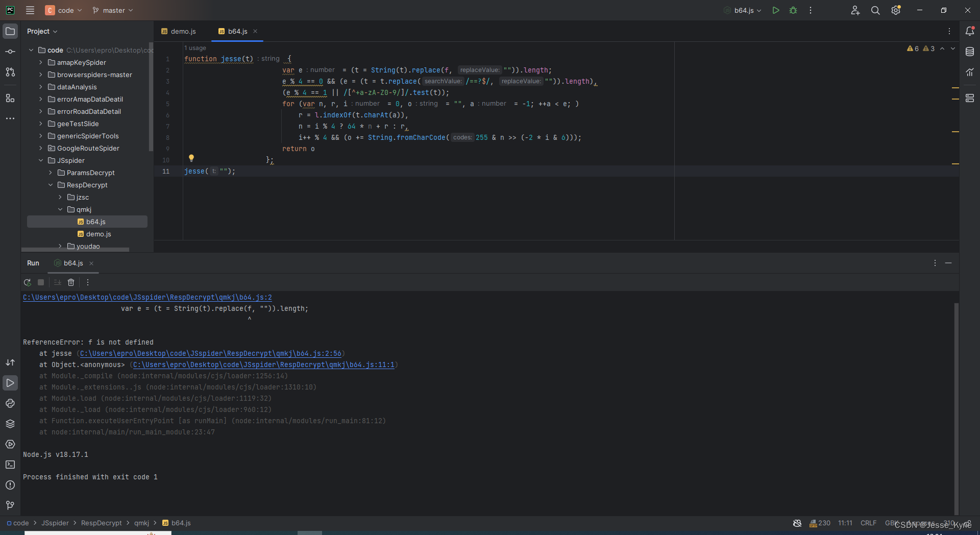980x535 pixels.
Task: Open the Git tool window
Action: (10, 505)
